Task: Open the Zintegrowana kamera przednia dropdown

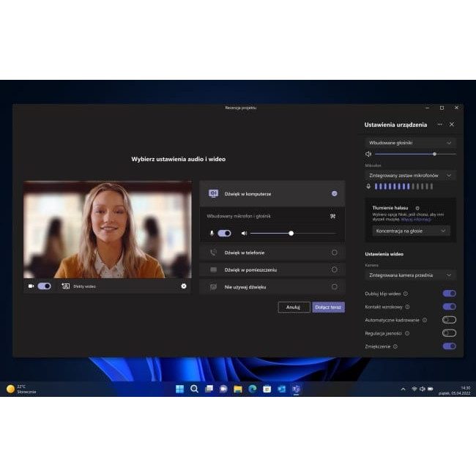Action: point(410,275)
